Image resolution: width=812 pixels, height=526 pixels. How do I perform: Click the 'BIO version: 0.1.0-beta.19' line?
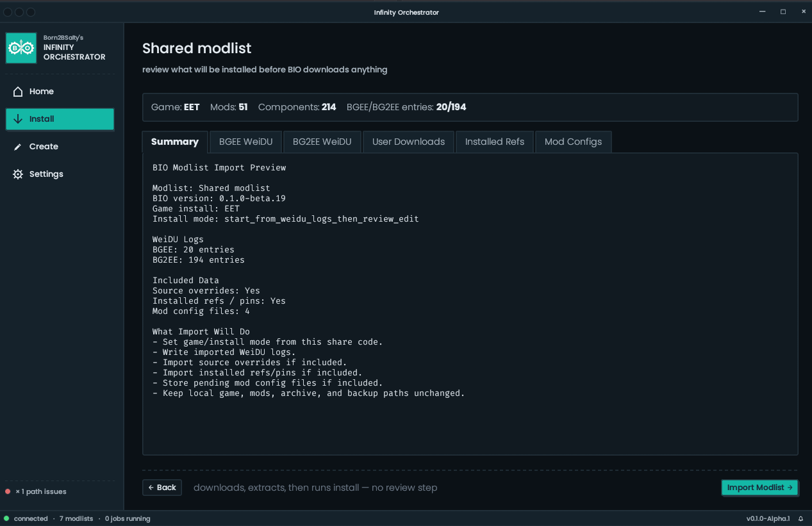pyautogui.click(x=219, y=199)
